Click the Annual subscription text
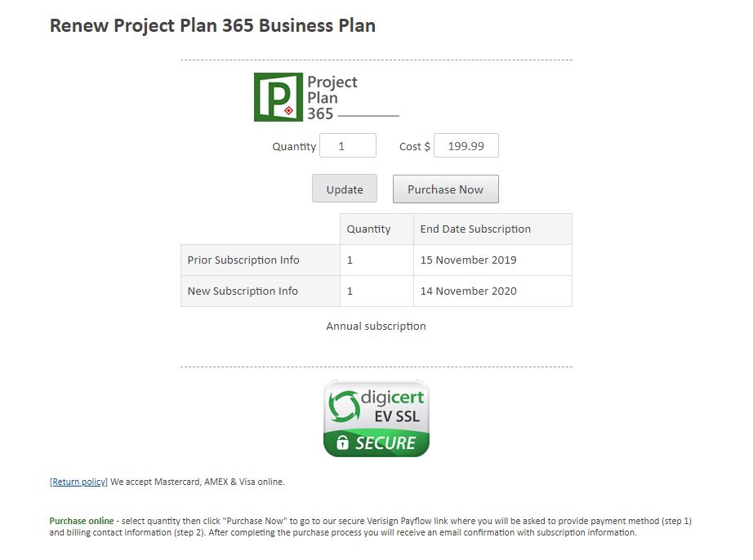The height and width of the screenshot is (560, 753). click(376, 327)
